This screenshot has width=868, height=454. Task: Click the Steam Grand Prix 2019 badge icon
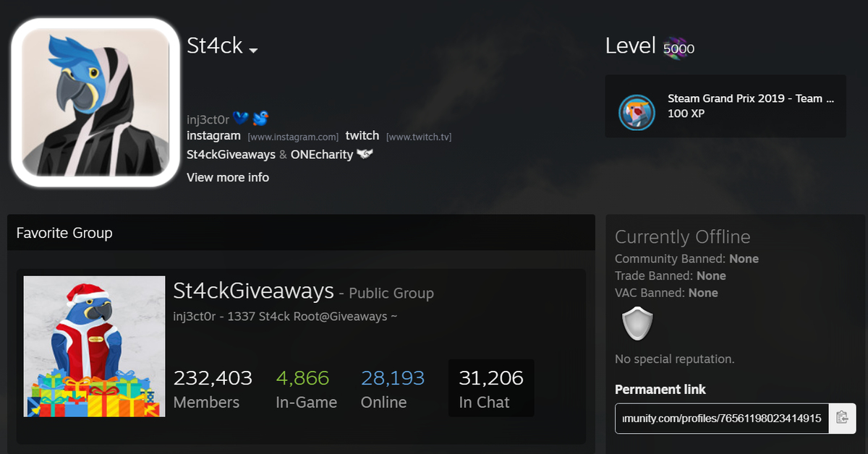click(637, 112)
